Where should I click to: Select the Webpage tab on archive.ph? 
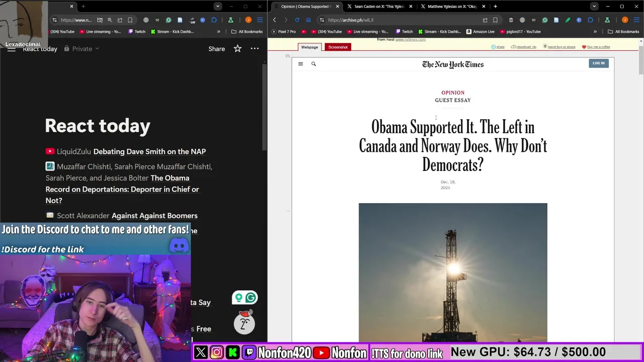(309, 47)
